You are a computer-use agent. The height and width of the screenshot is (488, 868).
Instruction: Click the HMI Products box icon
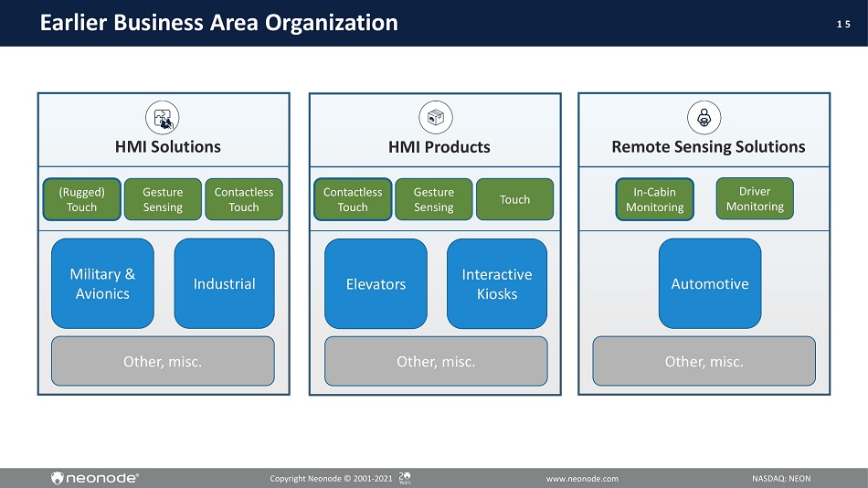(x=436, y=117)
